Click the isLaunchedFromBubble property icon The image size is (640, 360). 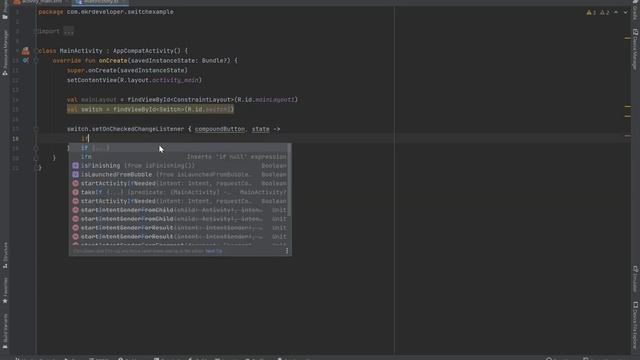tap(76, 175)
